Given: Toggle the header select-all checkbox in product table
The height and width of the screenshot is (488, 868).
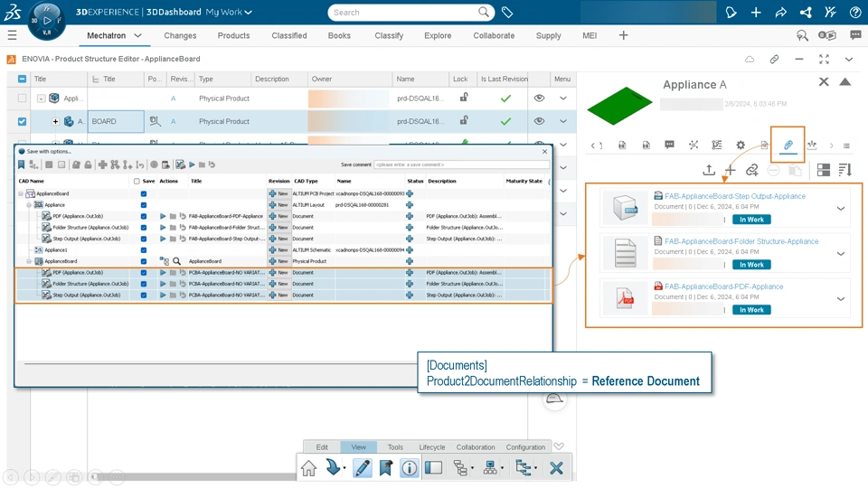Looking at the screenshot, I should click(x=22, y=80).
